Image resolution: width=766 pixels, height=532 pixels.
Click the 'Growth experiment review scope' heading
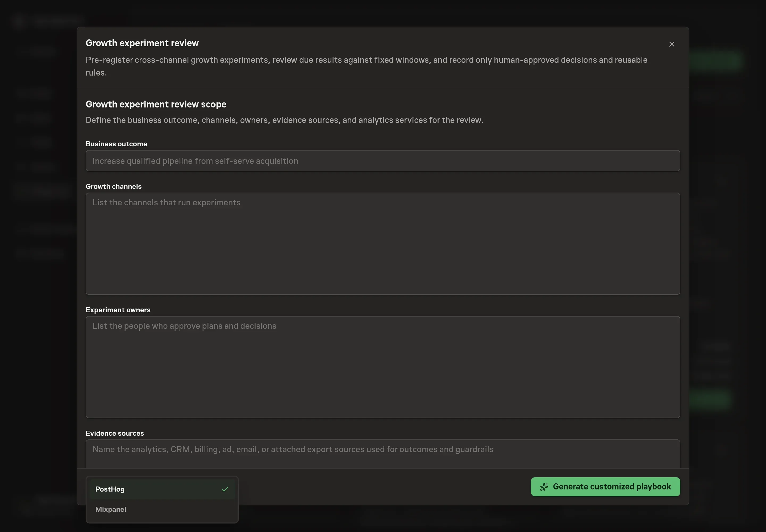(x=156, y=104)
